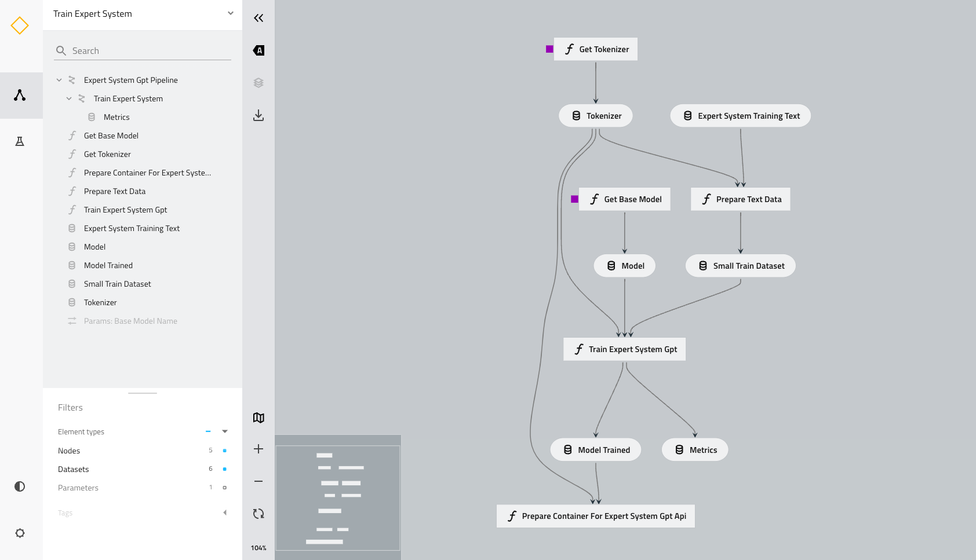Image resolution: width=976 pixels, height=560 pixels.
Task: Click the Kedro diamond logo
Action: coord(20,25)
